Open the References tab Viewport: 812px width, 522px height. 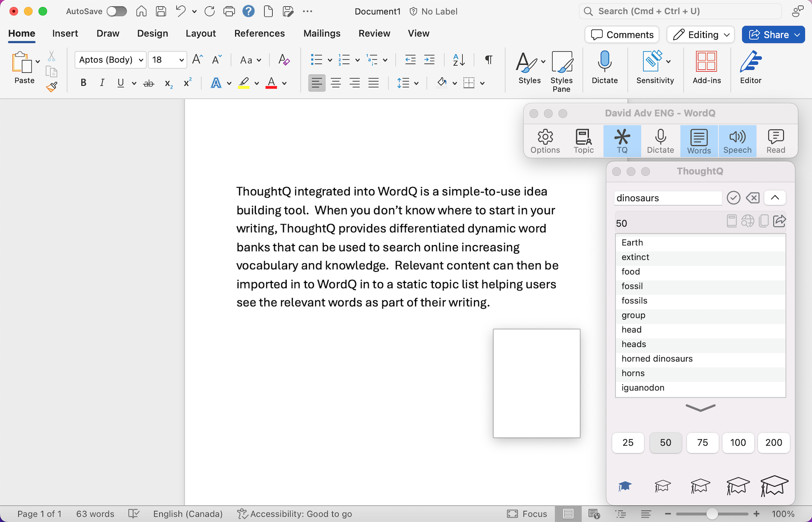point(259,33)
